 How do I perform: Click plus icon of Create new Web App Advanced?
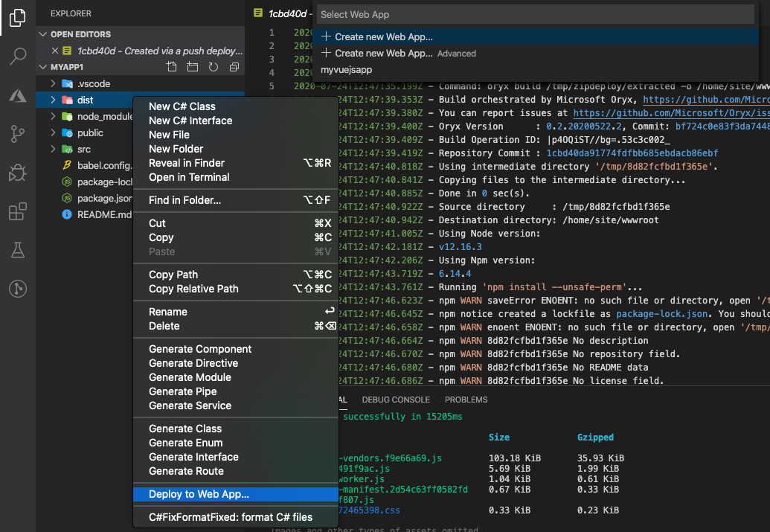pyautogui.click(x=326, y=53)
